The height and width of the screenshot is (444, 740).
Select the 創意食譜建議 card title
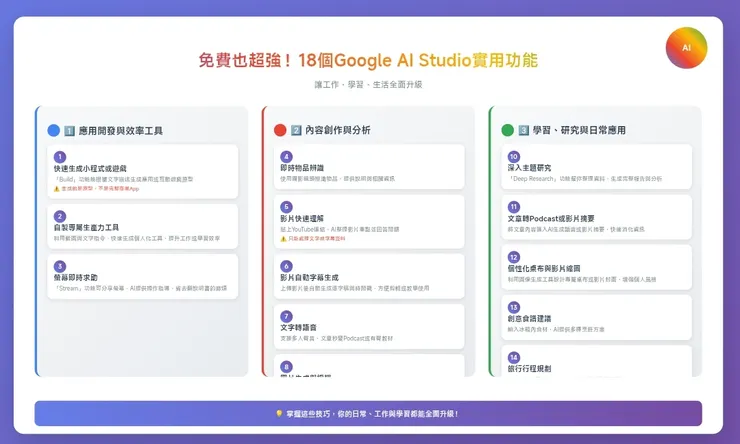(x=530, y=318)
